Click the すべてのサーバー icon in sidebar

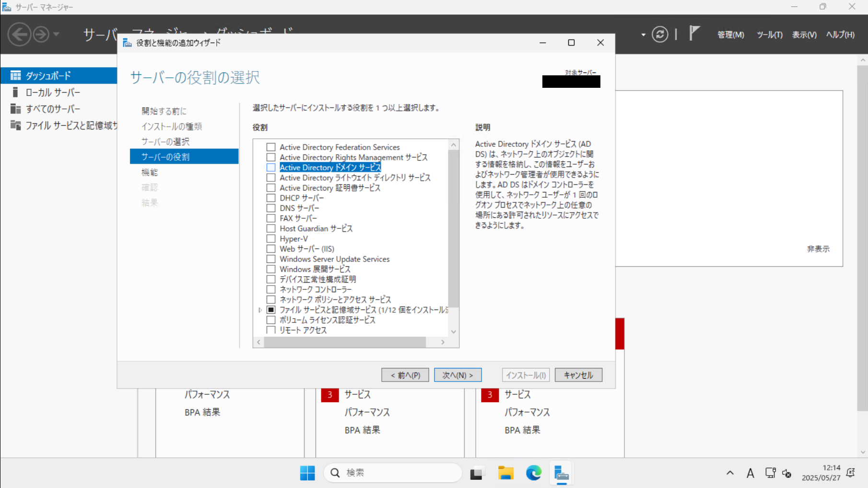(16, 109)
